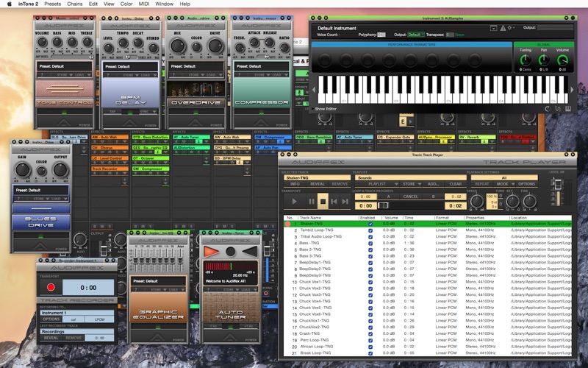This screenshot has height=368, width=588.
Task: Toggle power footswitch on the Compressor pedal
Action: [262, 121]
